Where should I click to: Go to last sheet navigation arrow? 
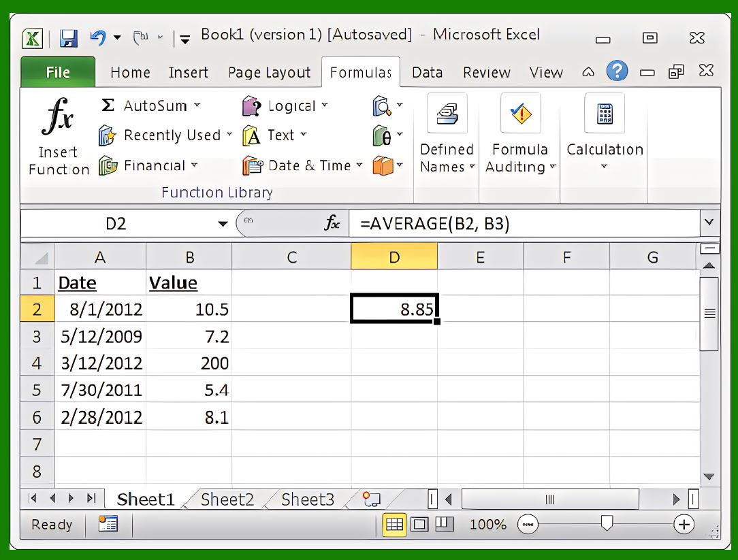click(x=91, y=498)
